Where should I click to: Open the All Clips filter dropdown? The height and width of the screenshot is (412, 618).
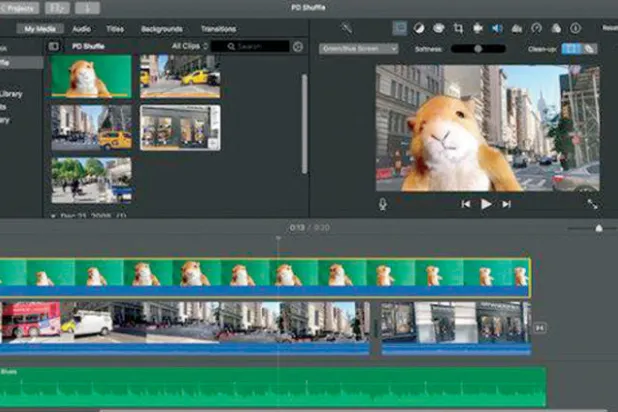click(x=190, y=46)
